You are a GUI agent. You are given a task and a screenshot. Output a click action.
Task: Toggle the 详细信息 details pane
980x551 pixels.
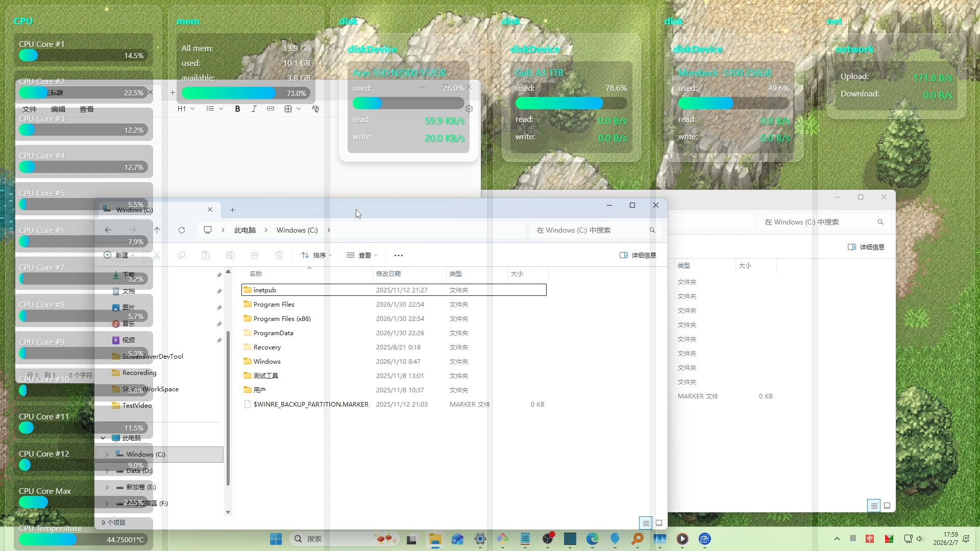(637, 255)
